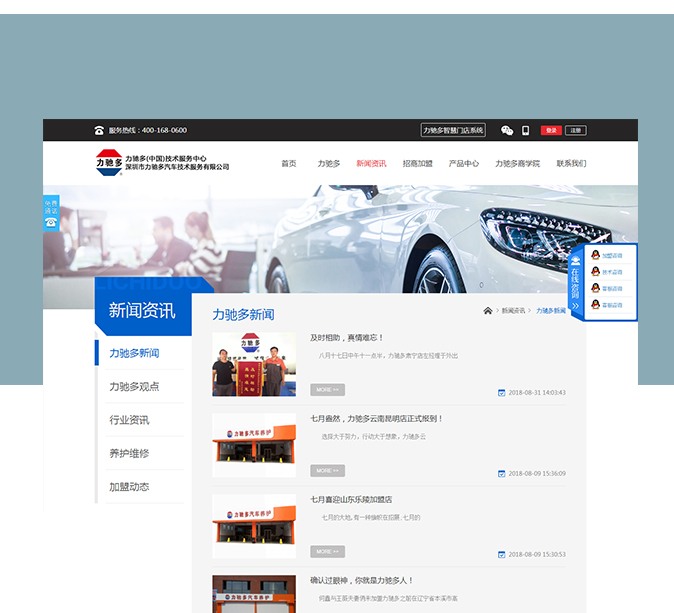Open the 力驰多智慧门店系统 button
Image resolution: width=674 pixels, height=613 pixels.
pyautogui.click(x=453, y=130)
